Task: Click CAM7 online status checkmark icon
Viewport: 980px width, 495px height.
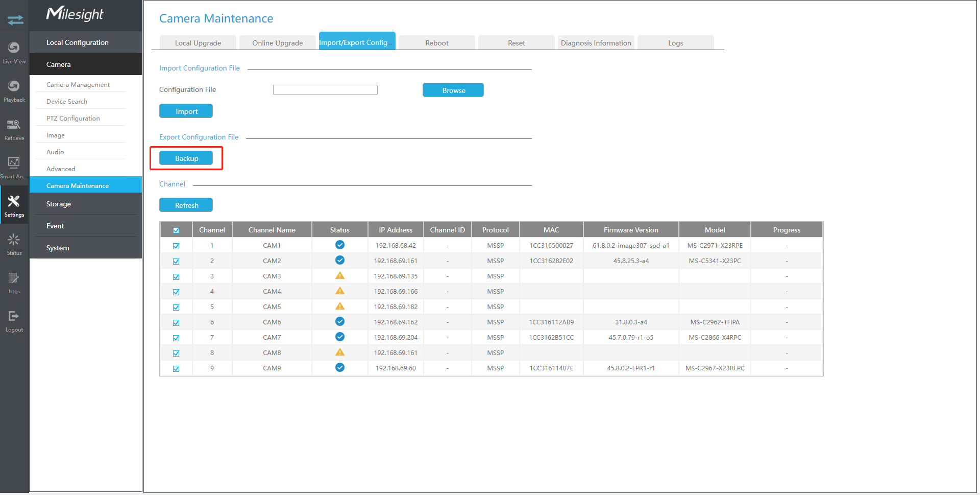Action: [340, 337]
